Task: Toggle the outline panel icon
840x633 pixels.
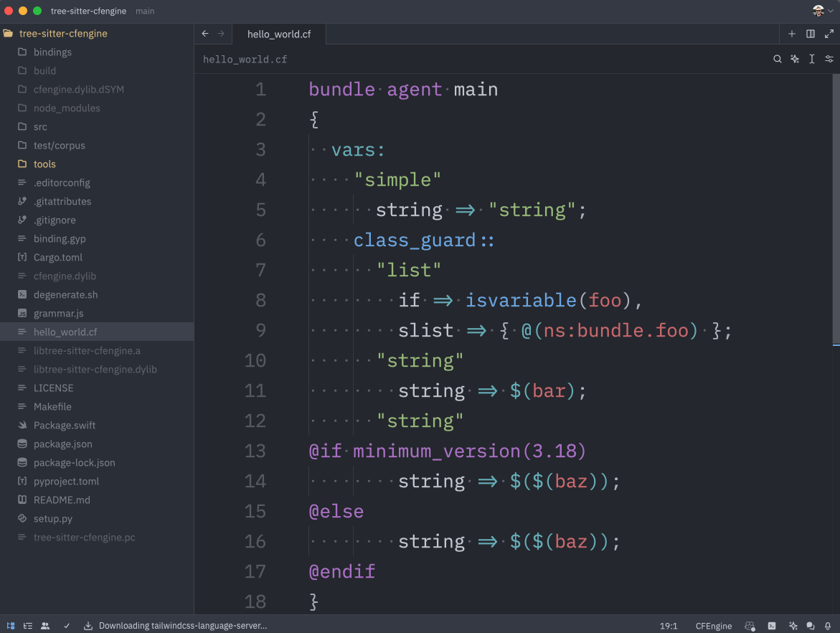Action: (28, 626)
